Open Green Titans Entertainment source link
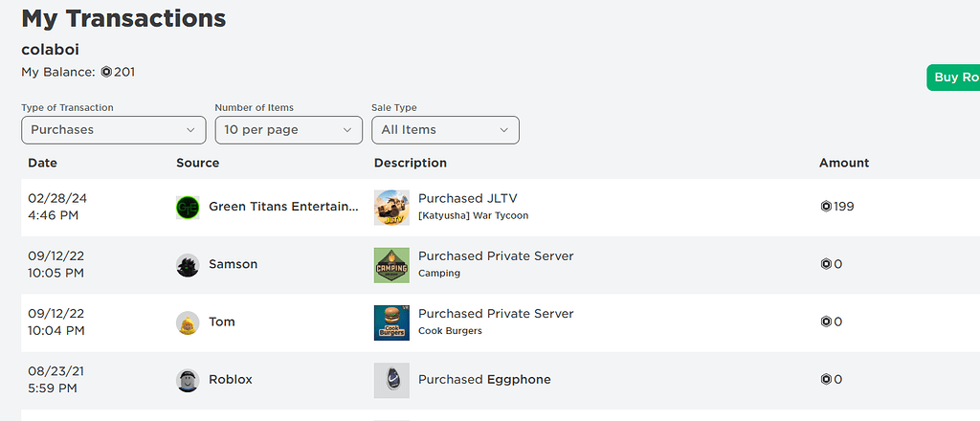Screen dimensions: 980x421 click(283, 207)
